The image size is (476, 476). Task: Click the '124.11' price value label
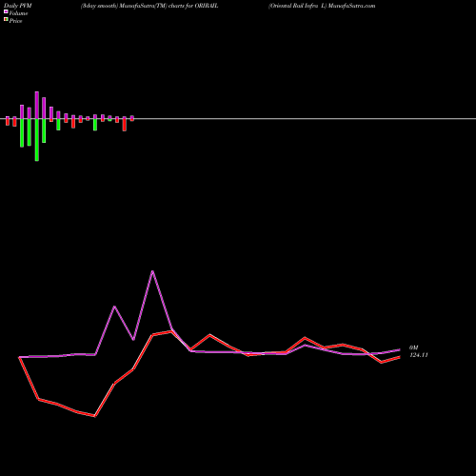tap(419, 355)
